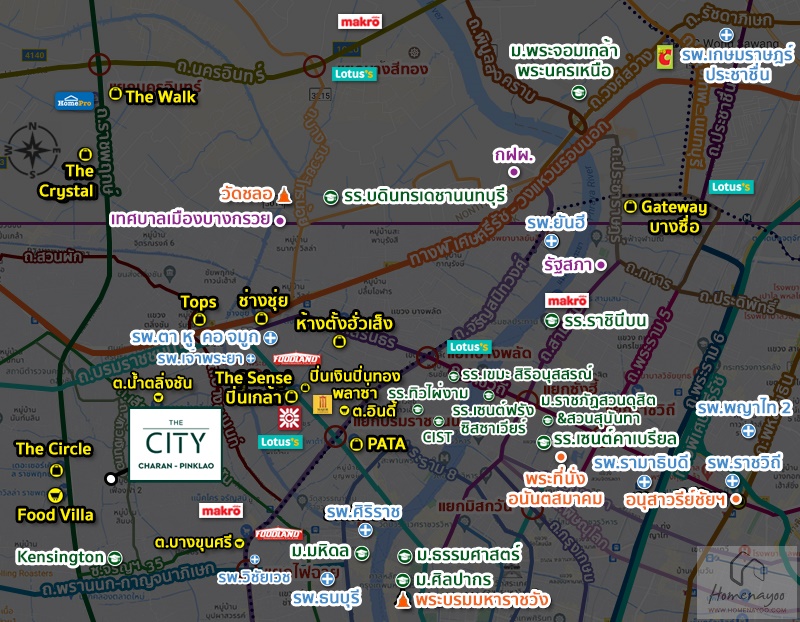Open The City Charan-Pinklao logo

176,444
